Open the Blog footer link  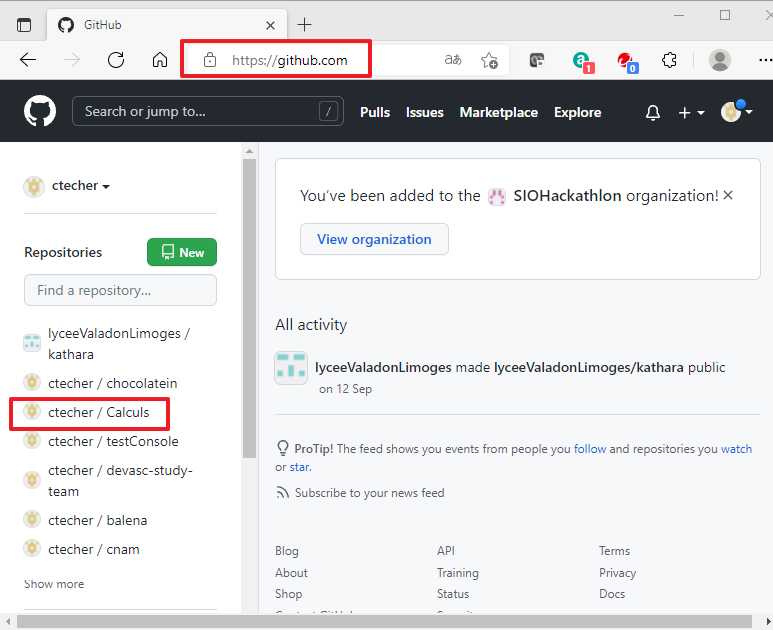[286, 551]
